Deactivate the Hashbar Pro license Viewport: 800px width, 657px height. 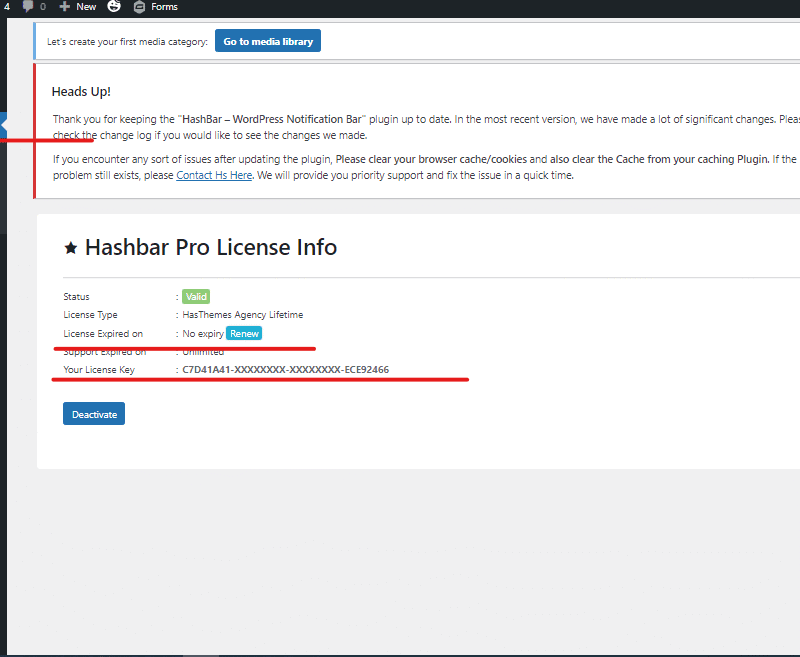tap(94, 414)
